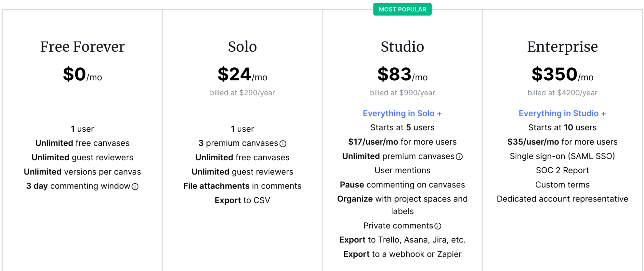Click Dedicated account representative text
The height and width of the screenshot is (271, 644).
click(562, 199)
